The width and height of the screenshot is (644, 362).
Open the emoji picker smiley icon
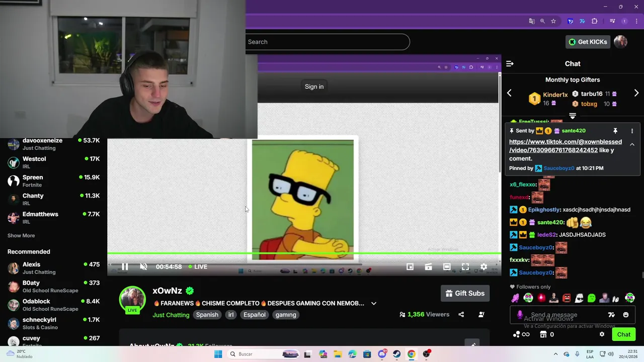click(x=626, y=315)
